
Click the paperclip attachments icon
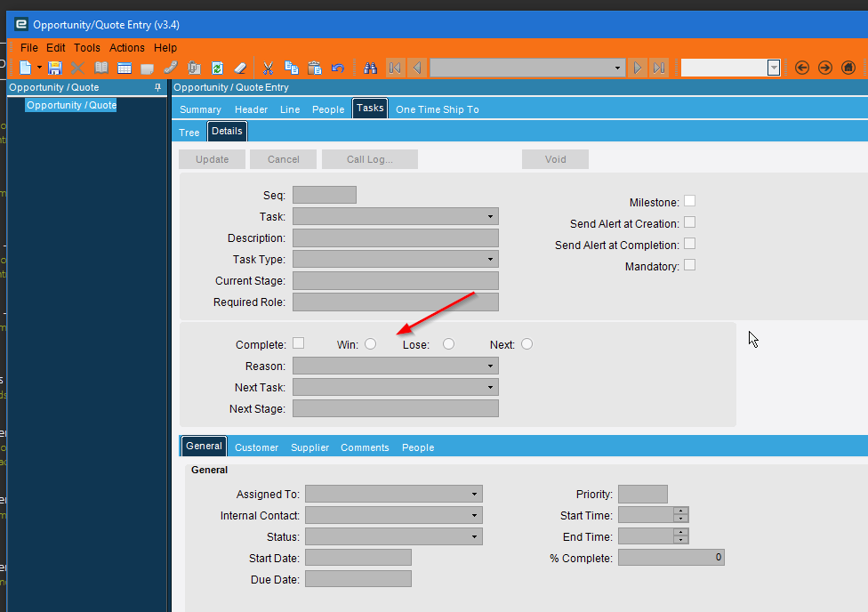coord(194,68)
